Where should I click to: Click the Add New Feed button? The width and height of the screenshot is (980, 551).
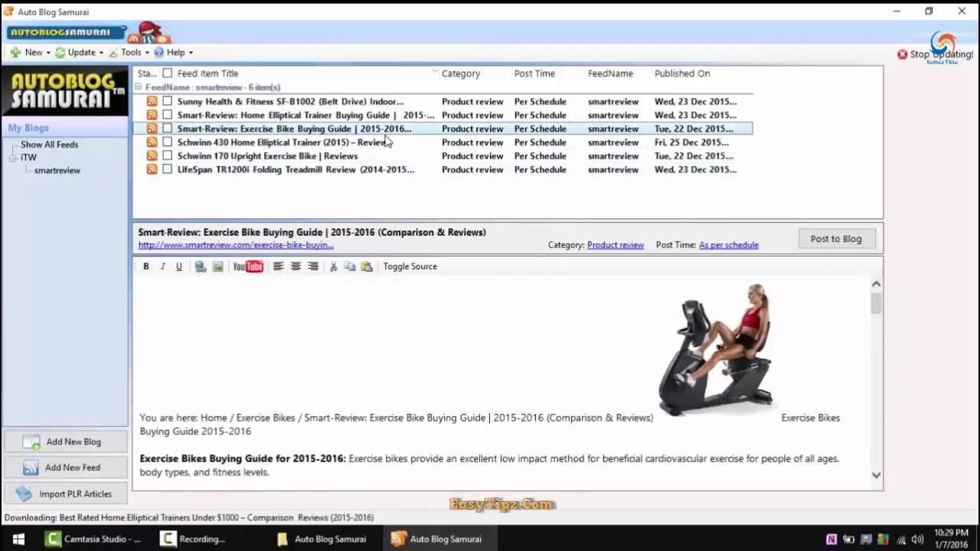point(64,468)
